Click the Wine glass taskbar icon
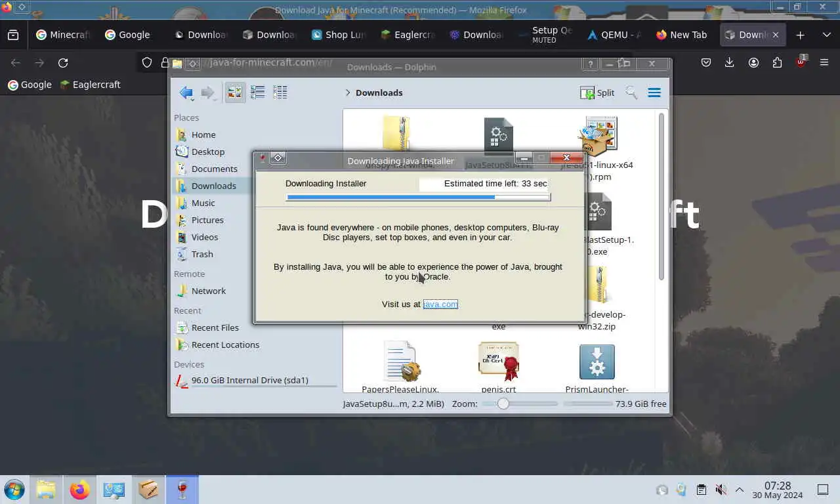 (x=182, y=490)
